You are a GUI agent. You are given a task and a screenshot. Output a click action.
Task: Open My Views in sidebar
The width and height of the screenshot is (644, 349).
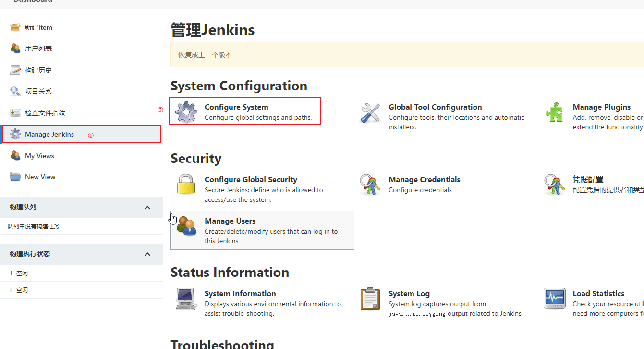[x=39, y=156]
